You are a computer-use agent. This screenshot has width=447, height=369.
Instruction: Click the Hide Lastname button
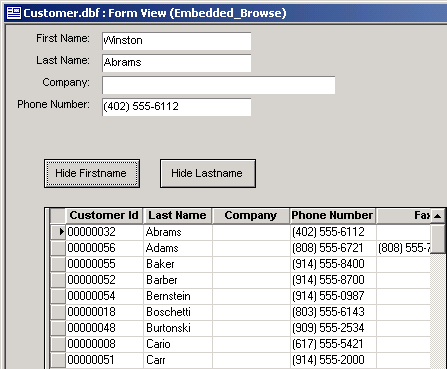coord(208,173)
